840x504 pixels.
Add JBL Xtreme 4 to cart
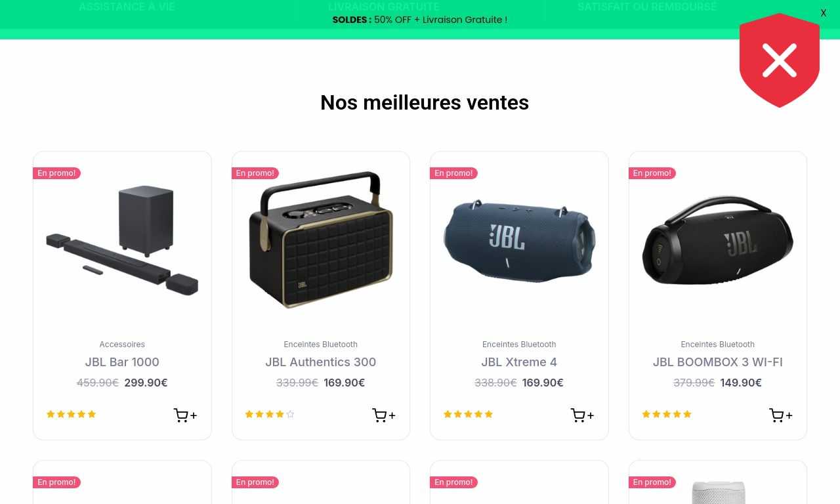tap(582, 415)
